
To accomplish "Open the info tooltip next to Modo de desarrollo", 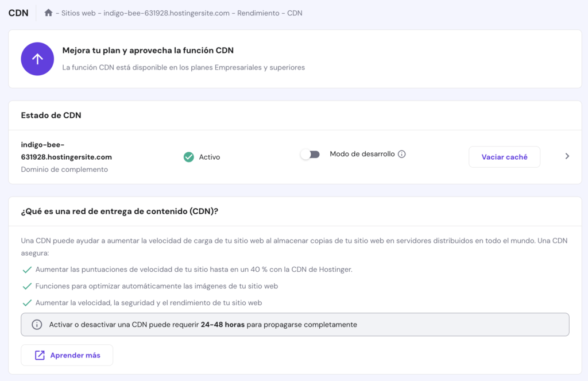I will [x=403, y=153].
